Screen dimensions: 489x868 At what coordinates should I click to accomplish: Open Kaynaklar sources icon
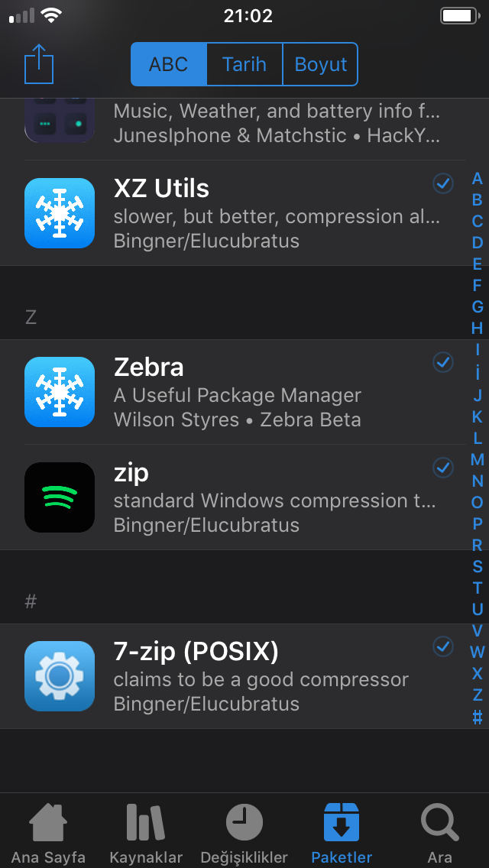146,823
